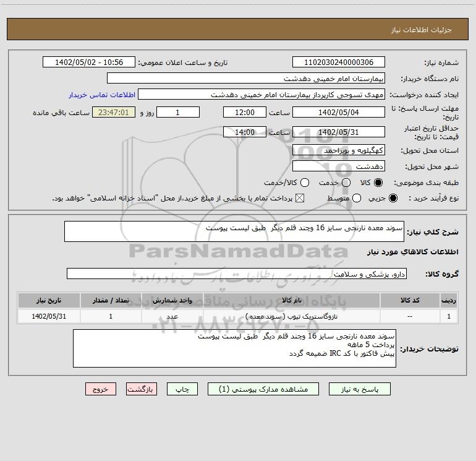Click the نوع فرآیند خرید : label
476x461 pixels.
pyautogui.click(x=434, y=198)
